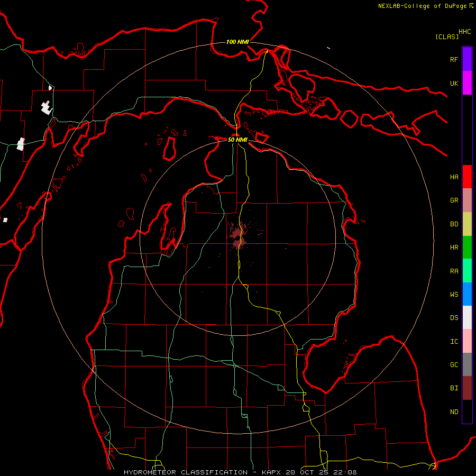Click the 22:08 timestamp
Screen dimensions: 476x476
pyautogui.click(x=346, y=472)
